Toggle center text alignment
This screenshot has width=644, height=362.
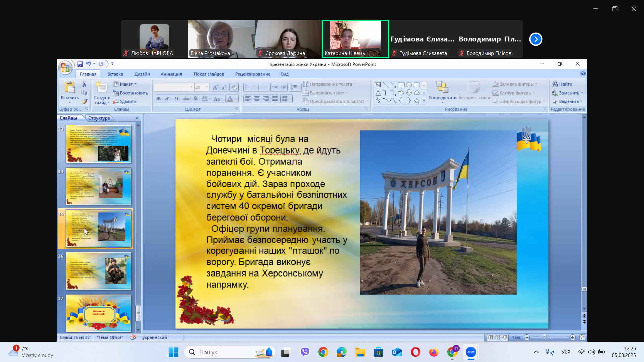pyautogui.click(x=257, y=99)
